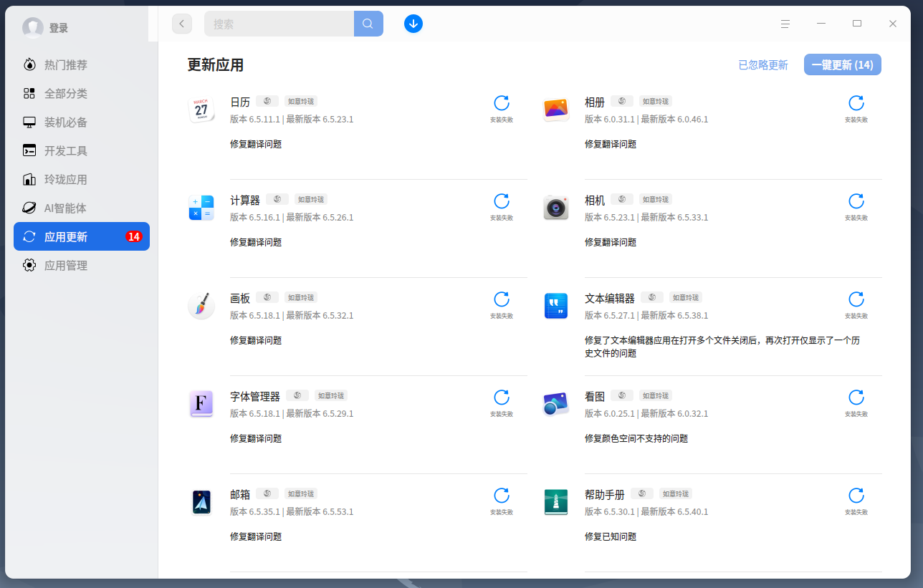Click the user avatar to log in
This screenshot has height=588, width=923.
33,28
